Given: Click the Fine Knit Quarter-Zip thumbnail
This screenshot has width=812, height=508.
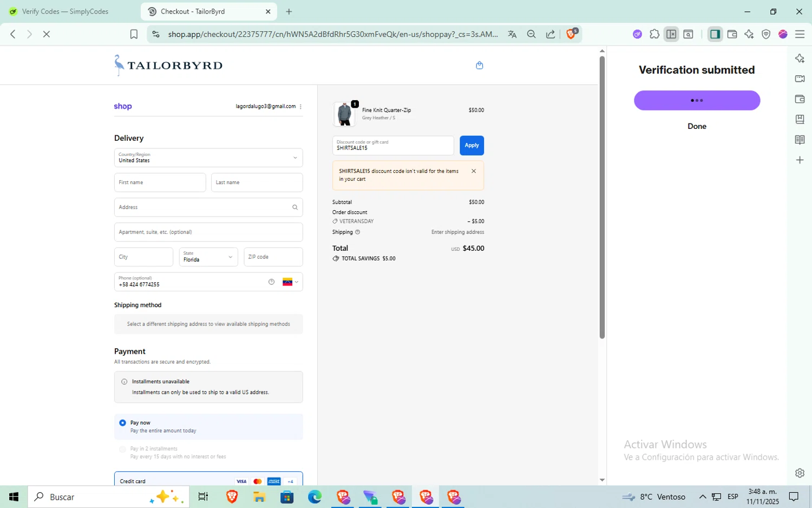Looking at the screenshot, I should [x=344, y=114].
